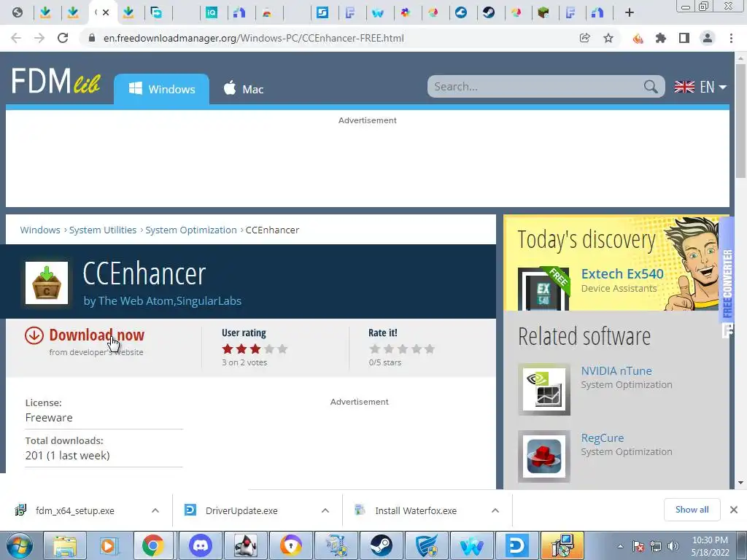The width and height of the screenshot is (747, 560).
Task: Open a new tab with plus button
Action: (x=630, y=12)
